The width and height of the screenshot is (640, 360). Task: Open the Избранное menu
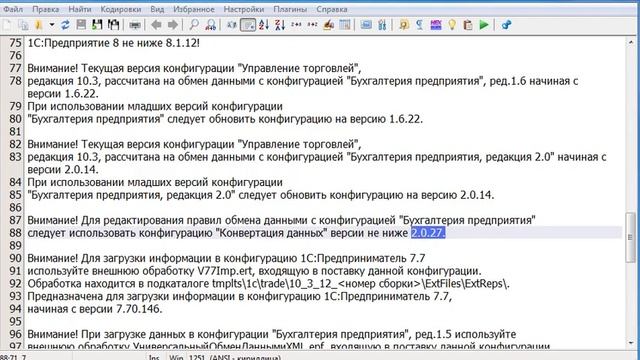pos(194,9)
